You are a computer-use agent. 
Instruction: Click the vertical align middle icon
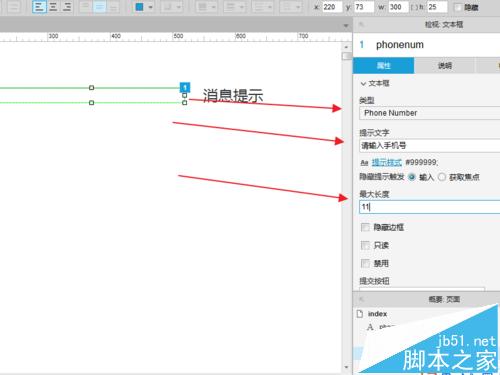99,7
